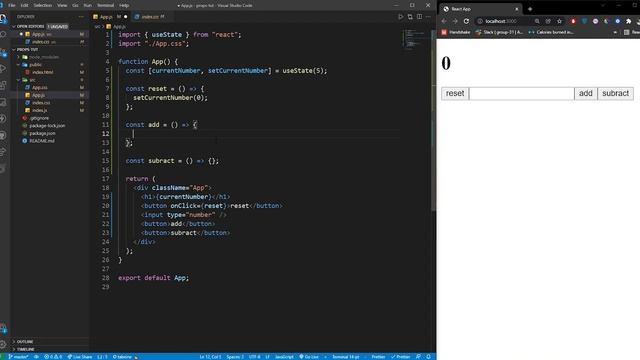Click the zoom magnifier icon in Chrome address bar

point(537,21)
